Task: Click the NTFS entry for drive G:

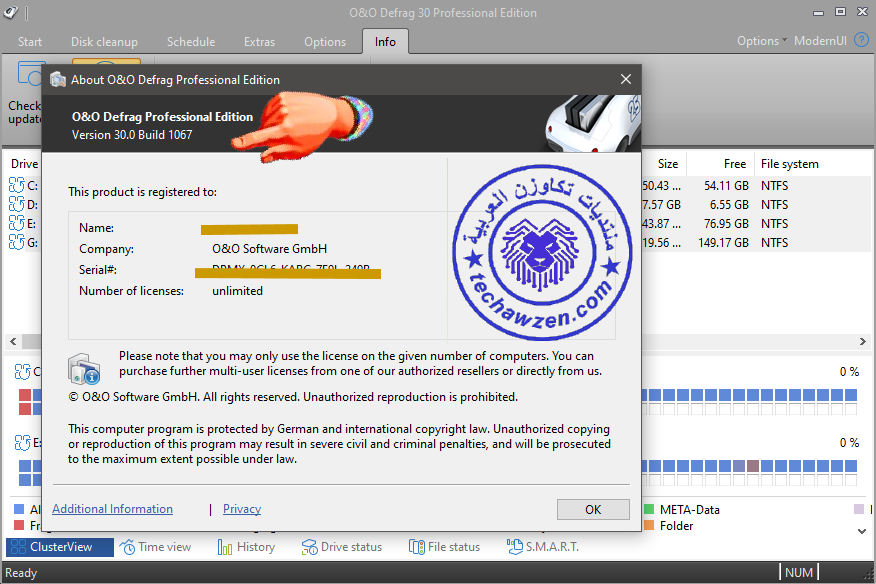Action: click(774, 243)
